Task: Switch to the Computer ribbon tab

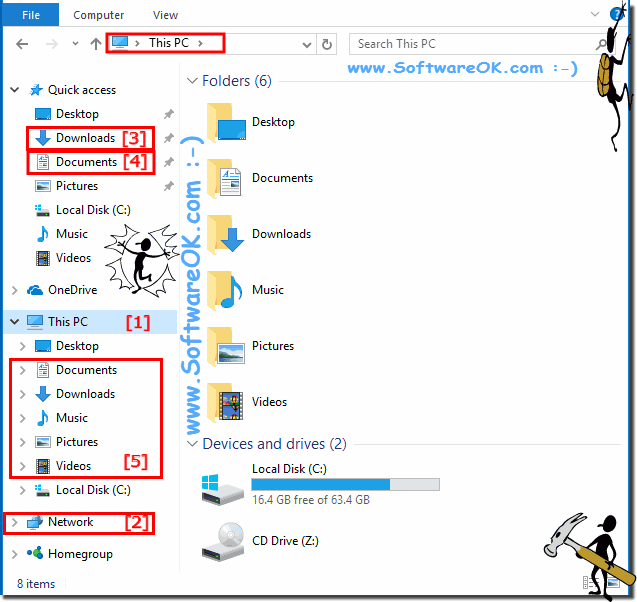Action: pos(98,15)
